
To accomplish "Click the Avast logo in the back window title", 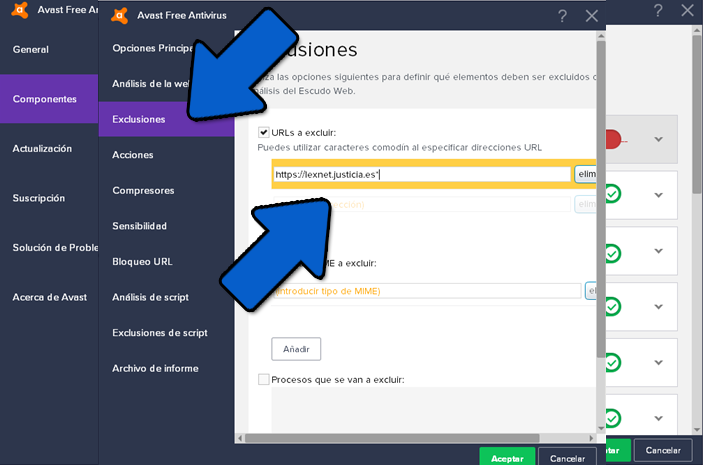I will pos(20,10).
